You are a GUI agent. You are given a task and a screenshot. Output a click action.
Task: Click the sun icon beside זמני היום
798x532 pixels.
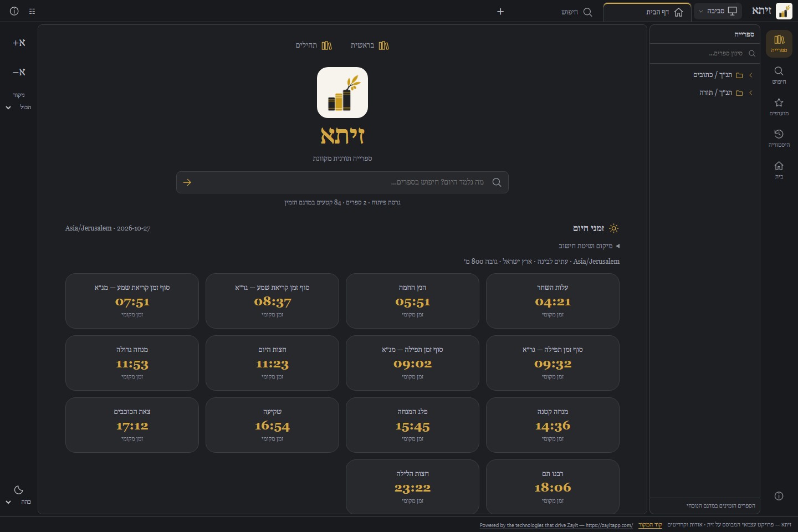pyautogui.click(x=613, y=228)
